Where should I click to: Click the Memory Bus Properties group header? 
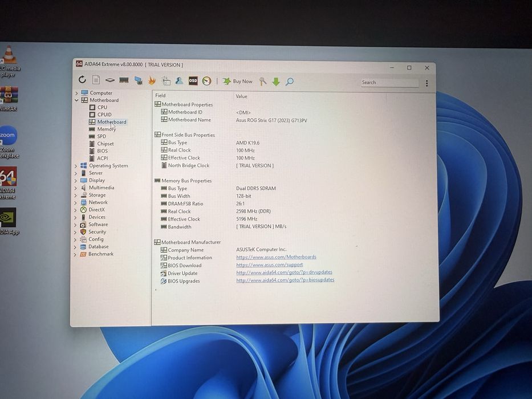(183, 181)
